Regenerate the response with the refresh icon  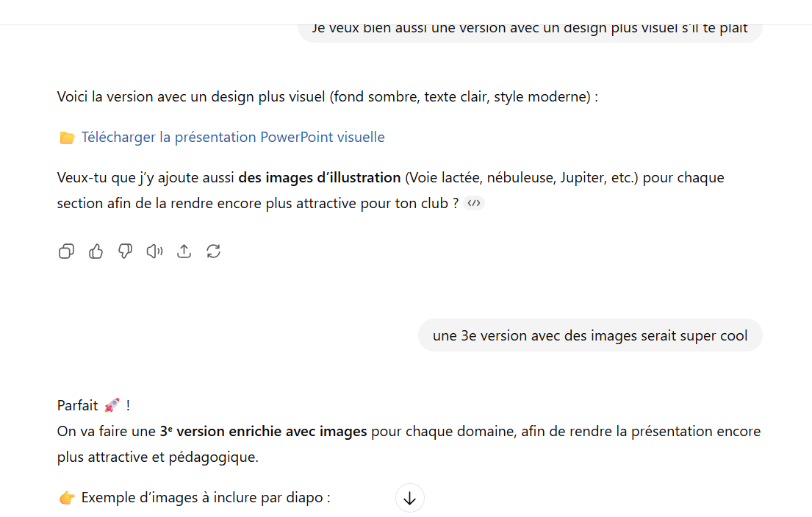coord(213,252)
